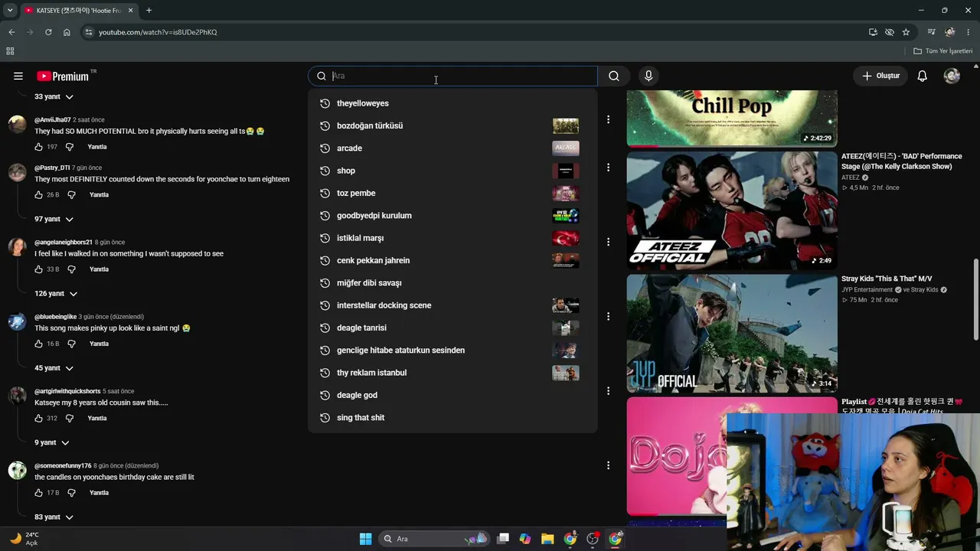Reload the current page
The height and width of the screenshot is (551, 980).
pyautogui.click(x=48, y=32)
